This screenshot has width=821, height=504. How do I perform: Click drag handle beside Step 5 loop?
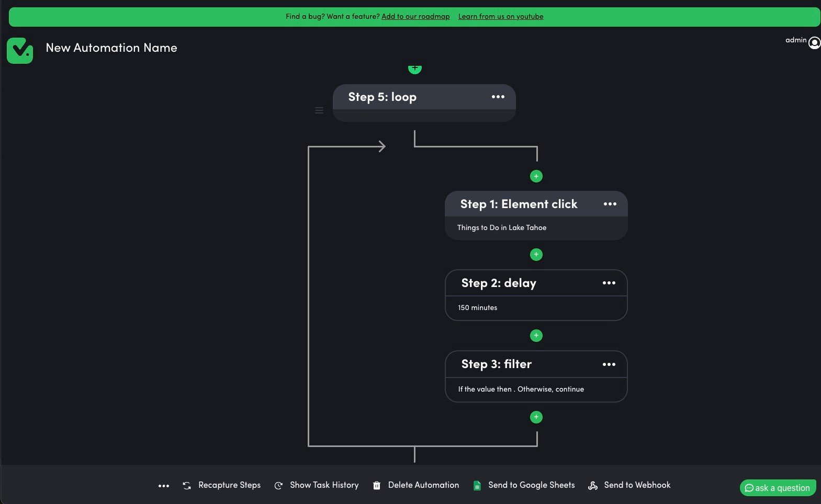[319, 110]
